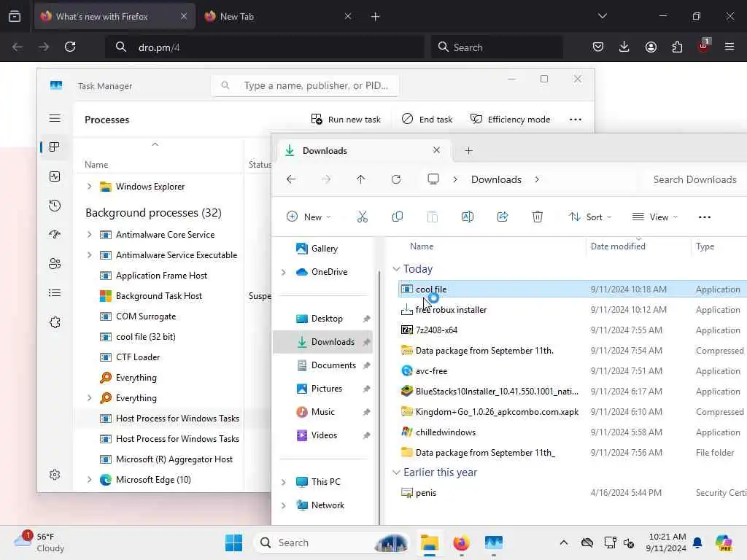
Task: Open App history icon in Task Manager sidebar
Action: [55, 206]
